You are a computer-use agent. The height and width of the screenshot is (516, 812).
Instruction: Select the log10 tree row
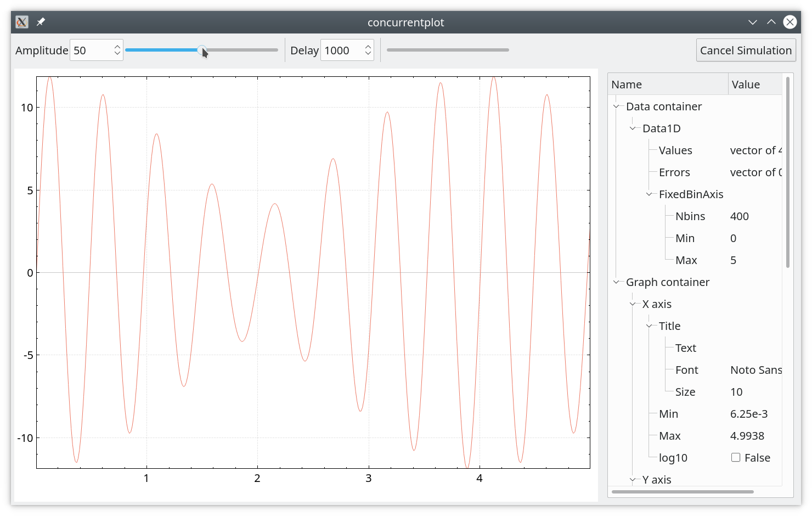[696, 458]
